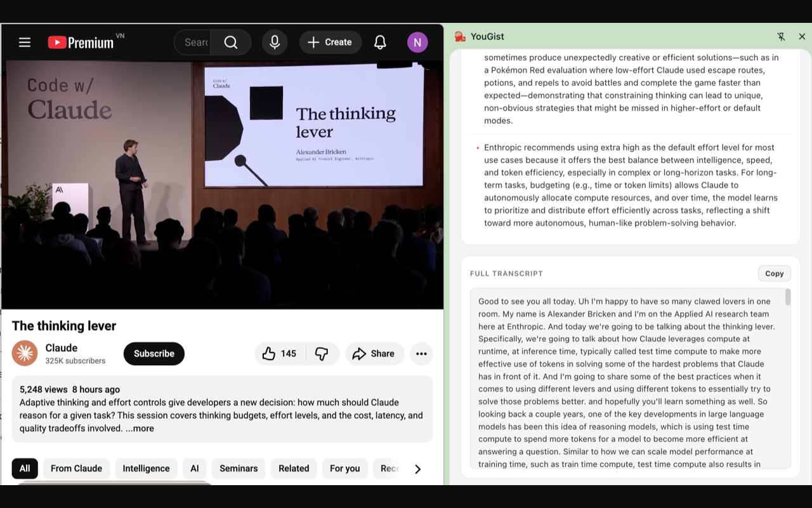The image size is (812, 508).
Task: Subscribe to the Claude channel
Action: (x=154, y=354)
